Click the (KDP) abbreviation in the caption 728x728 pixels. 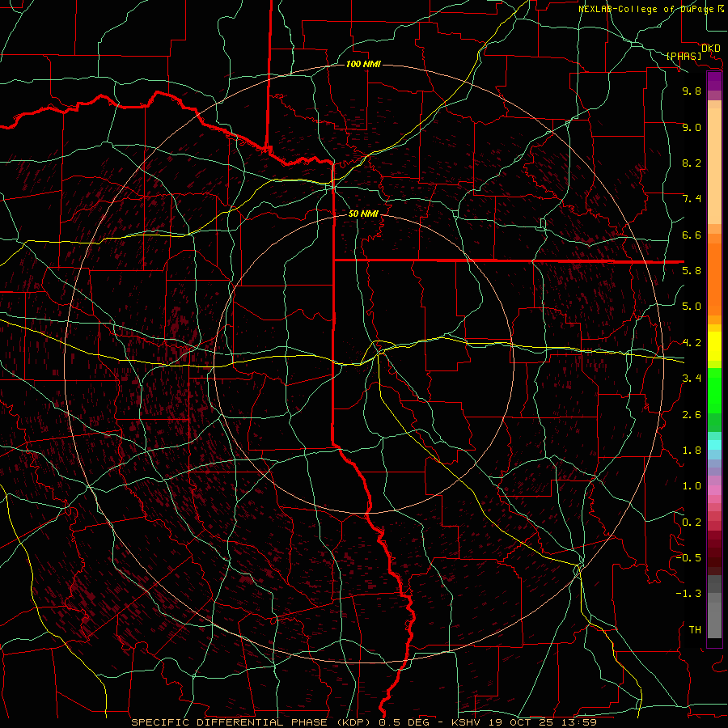(x=353, y=722)
